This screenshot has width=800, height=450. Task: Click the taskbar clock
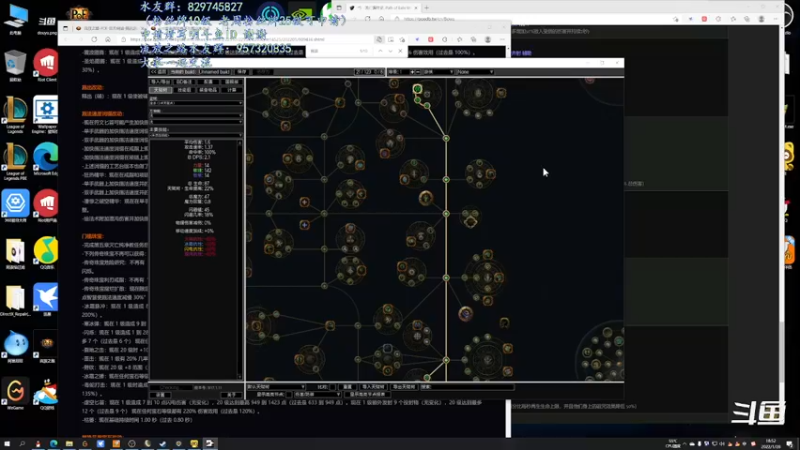(x=771, y=444)
